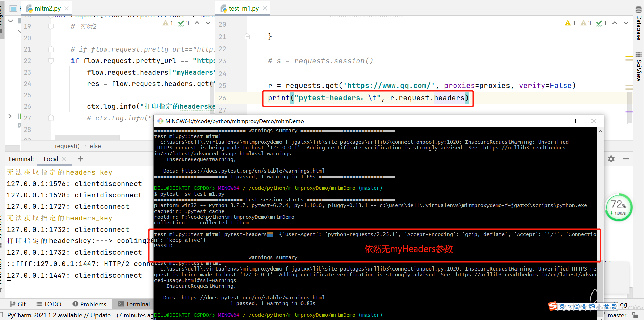
Task: Go to previous highlighted error in mitm2.py
Action: tap(197, 23)
